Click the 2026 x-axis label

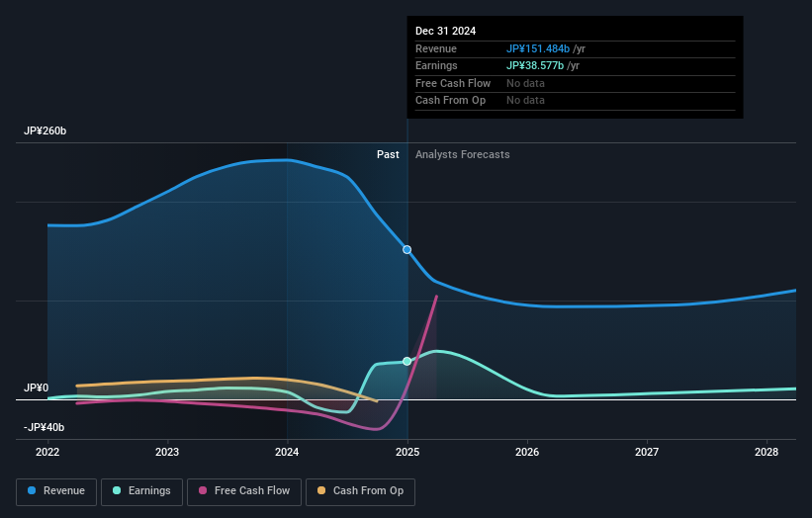(527, 452)
